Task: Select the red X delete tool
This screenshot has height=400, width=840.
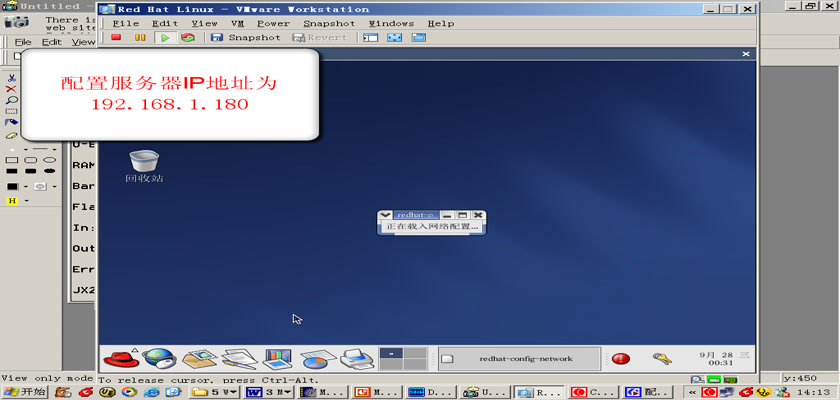Action: (x=11, y=89)
